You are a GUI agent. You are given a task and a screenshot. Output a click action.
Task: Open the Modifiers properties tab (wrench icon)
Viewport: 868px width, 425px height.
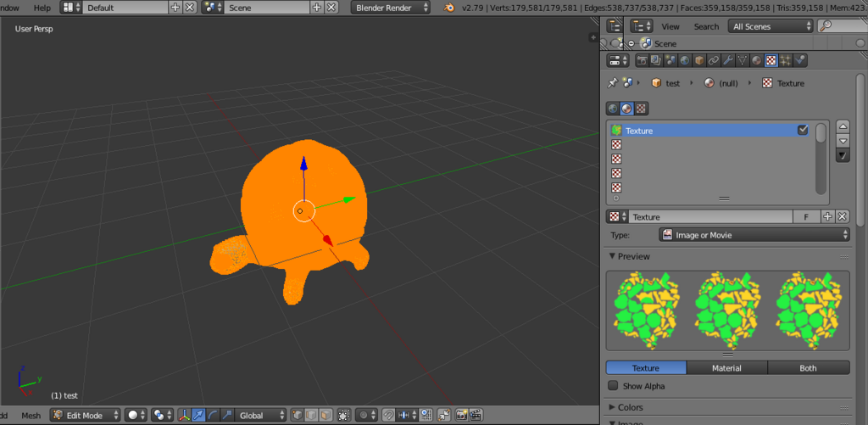728,60
